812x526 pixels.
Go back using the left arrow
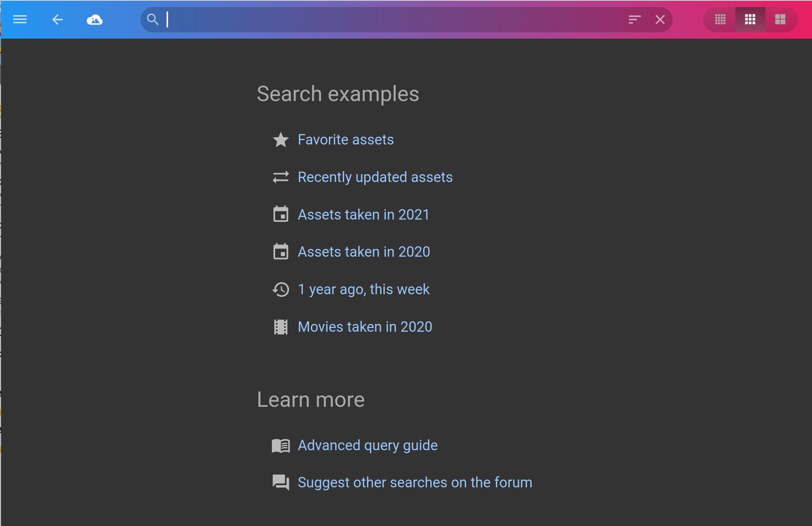pos(57,19)
